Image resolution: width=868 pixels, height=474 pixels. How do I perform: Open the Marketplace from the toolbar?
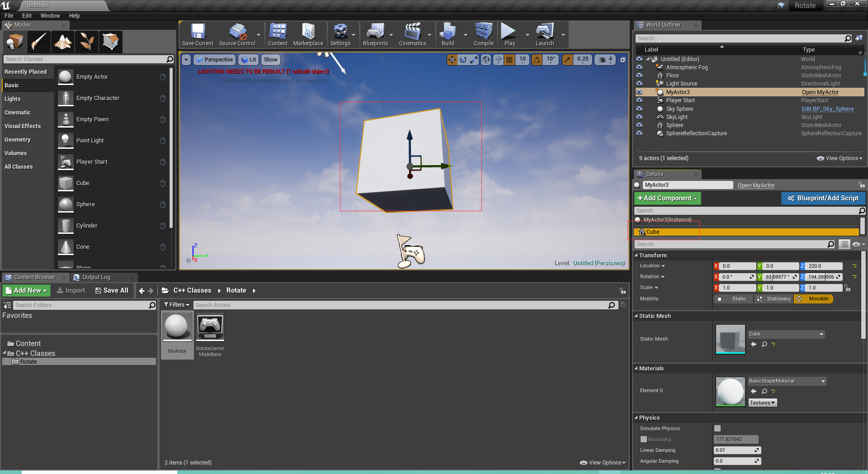click(x=308, y=34)
